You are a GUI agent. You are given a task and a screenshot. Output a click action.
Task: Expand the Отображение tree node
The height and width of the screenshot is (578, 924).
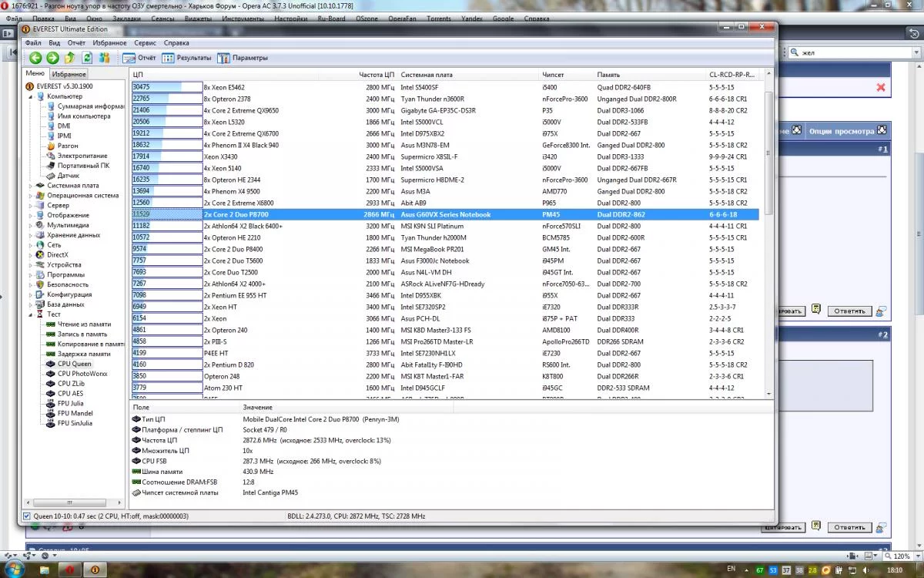pos(31,215)
